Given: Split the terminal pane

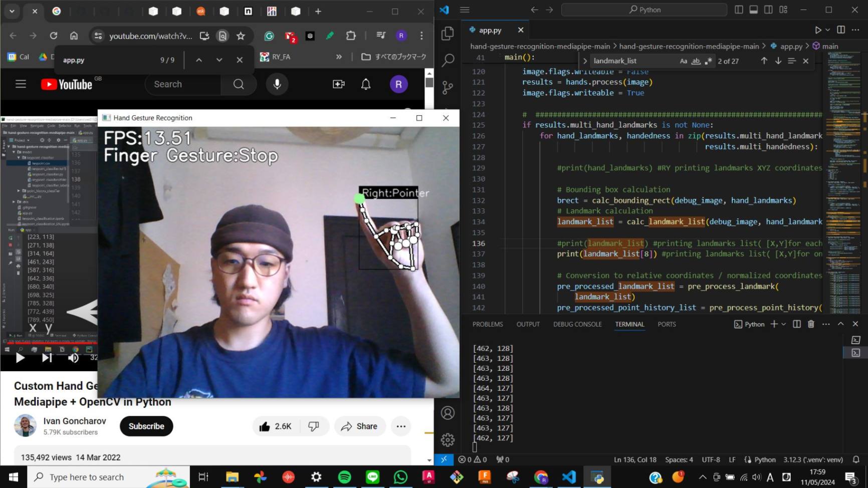Looking at the screenshot, I should pyautogui.click(x=797, y=324).
